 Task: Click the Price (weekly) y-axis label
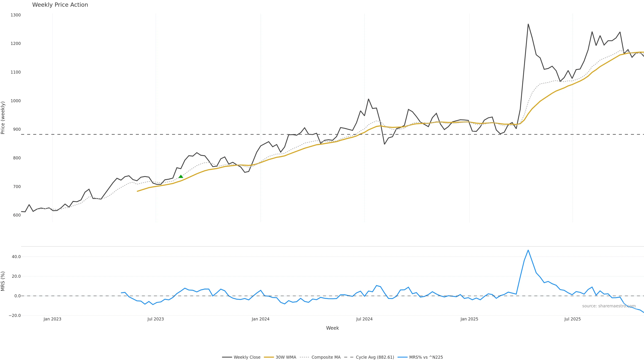coord(3,118)
